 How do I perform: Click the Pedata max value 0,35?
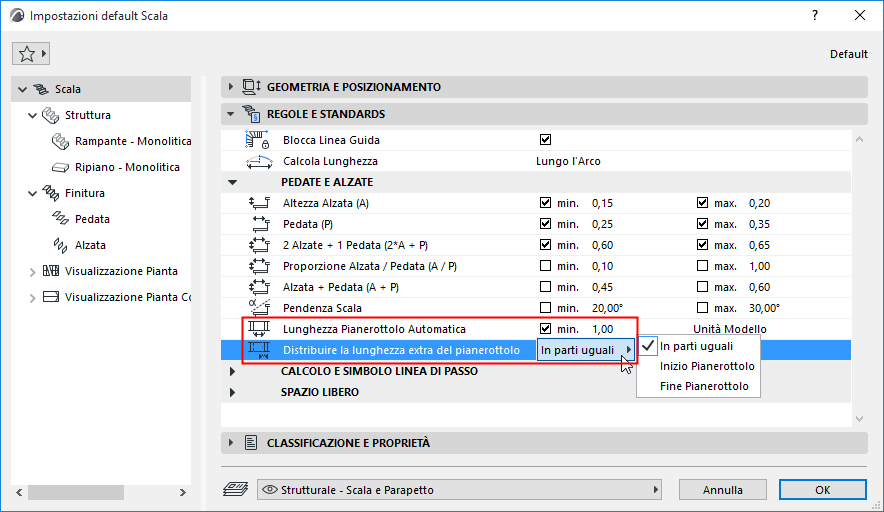coord(759,224)
